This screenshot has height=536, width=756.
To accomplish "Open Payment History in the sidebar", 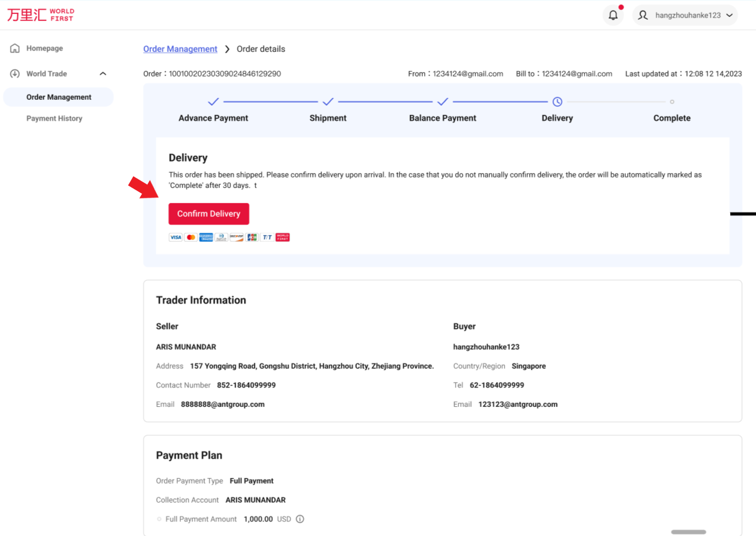I will pyautogui.click(x=54, y=119).
